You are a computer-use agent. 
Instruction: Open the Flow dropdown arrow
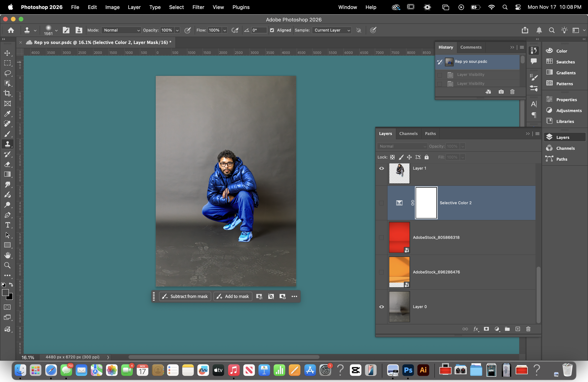click(x=225, y=30)
